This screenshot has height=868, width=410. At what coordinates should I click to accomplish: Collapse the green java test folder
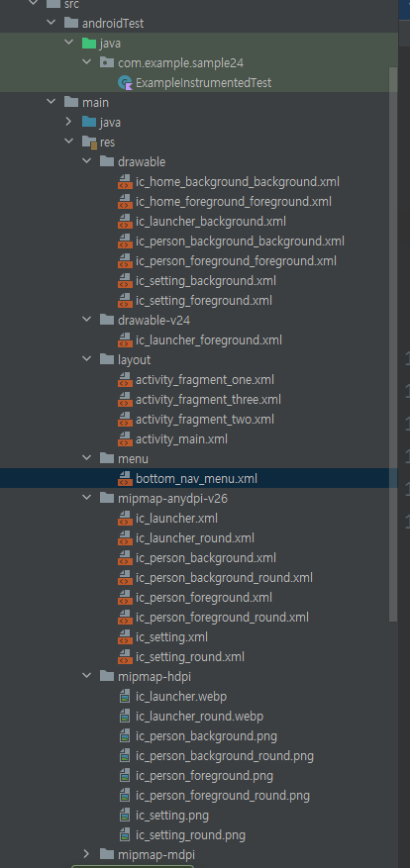pos(68,43)
